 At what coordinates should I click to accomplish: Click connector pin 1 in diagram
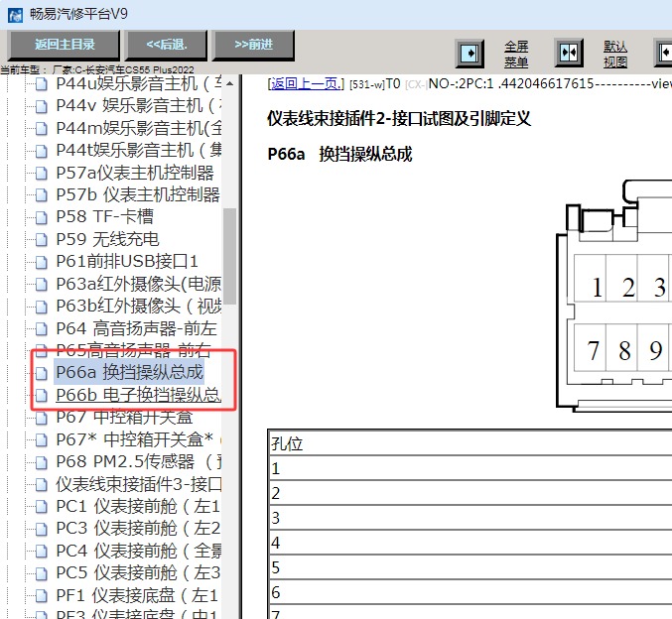(591, 279)
